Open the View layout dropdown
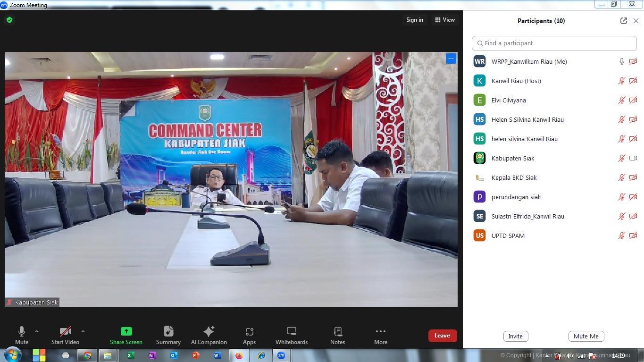This screenshot has height=362, width=644. pos(445,20)
